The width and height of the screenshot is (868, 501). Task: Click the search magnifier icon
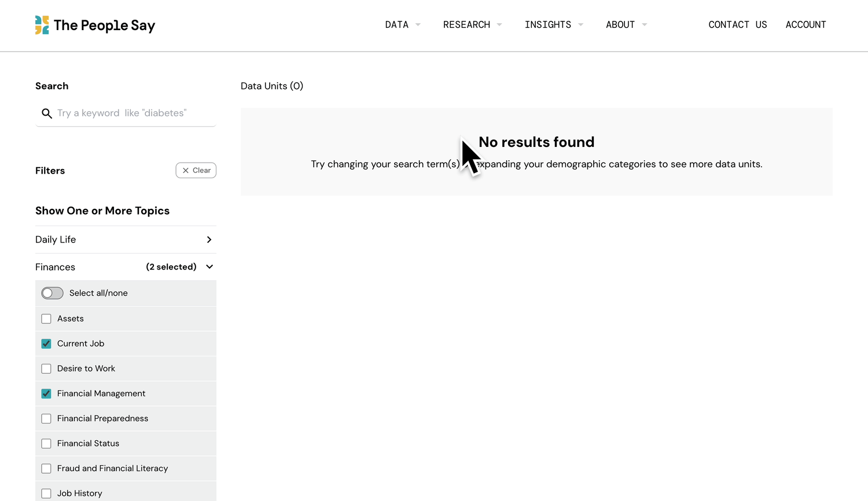(47, 113)
